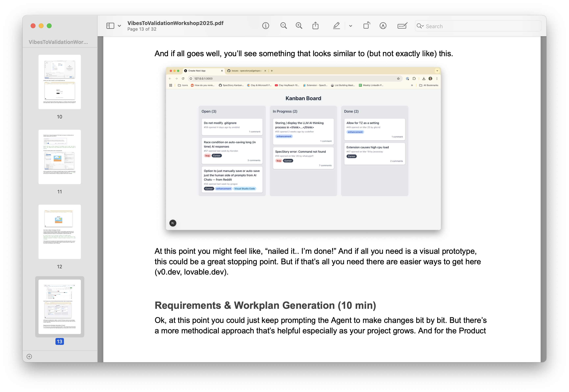
Task: Select the Highlight pen tool
Action: click(x=336, y=26)
